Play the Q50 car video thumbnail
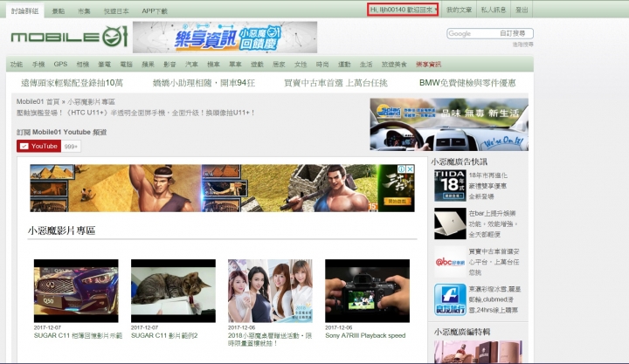629x364 pixels. pyautogui.click(x=76, y=291)
